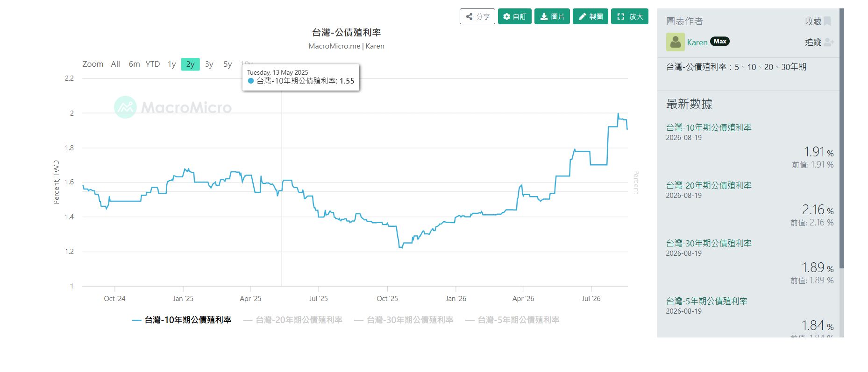
Task: Click the gear icon in 自訂 button
Action: [507, 16]
